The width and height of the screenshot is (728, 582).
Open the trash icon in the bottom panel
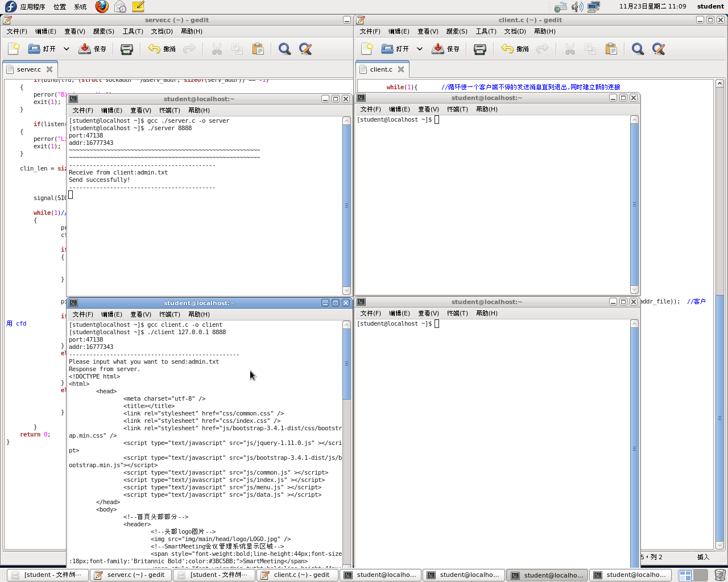point(719,575)
